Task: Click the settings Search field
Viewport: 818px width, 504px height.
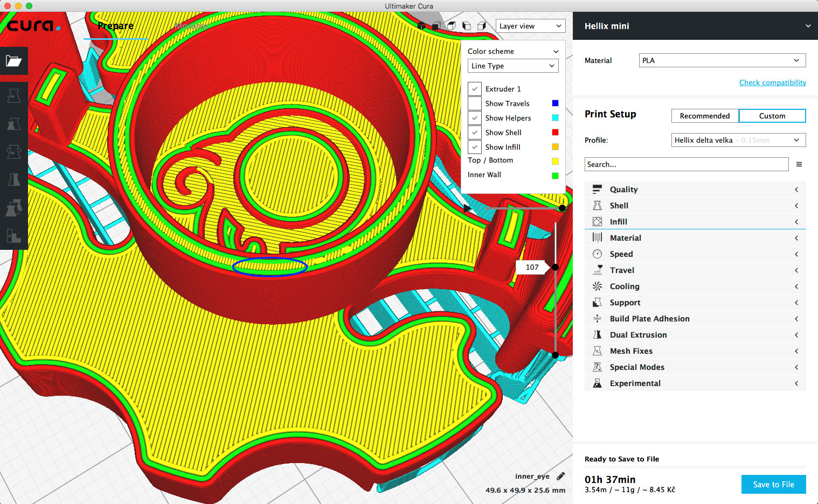Action: 686,164
